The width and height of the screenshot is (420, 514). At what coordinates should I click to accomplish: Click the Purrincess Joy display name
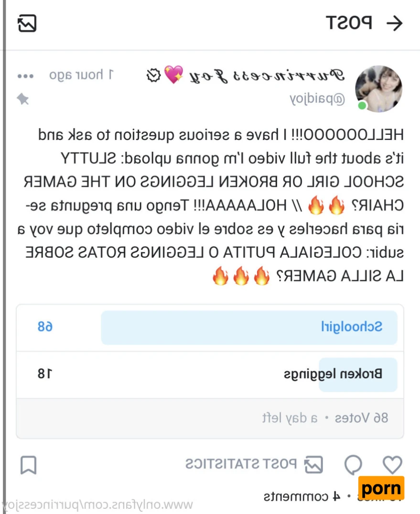267,75
